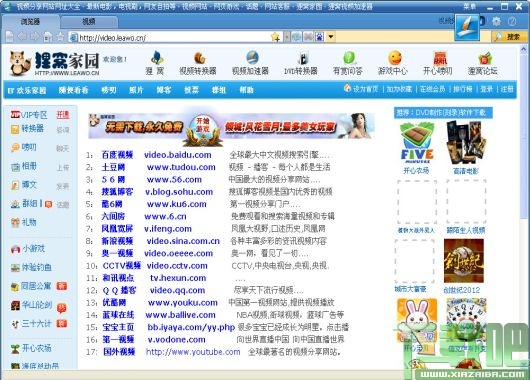The height and width of the screenshot is (380, 530).
Task: Open the DVD转换器 icon in site header
Action: (303, 58)
